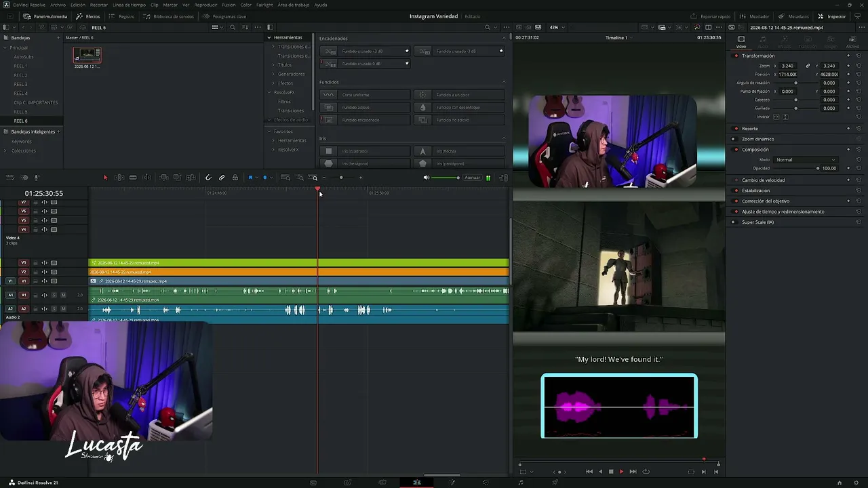The height and width of the screenshot is (488, 868).
Task: Enable the Super Scale (IA) switch
Action: [x=736, y=222]
